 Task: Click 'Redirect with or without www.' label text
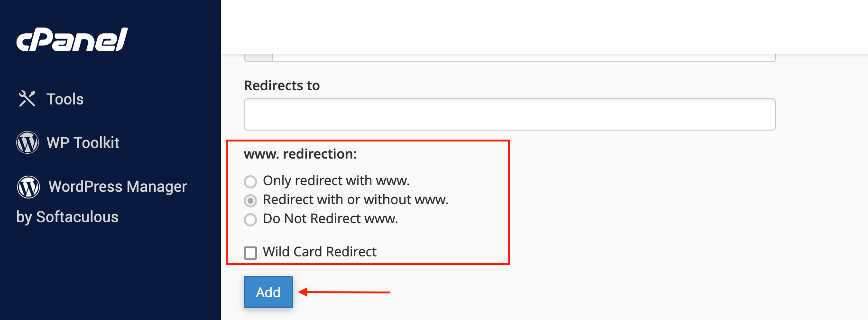(x=356, y=199)
